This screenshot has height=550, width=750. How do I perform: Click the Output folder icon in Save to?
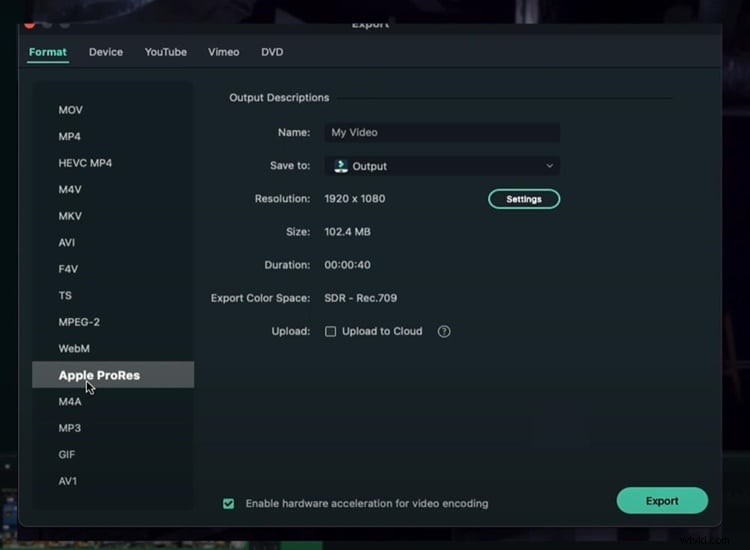point(340,166)
